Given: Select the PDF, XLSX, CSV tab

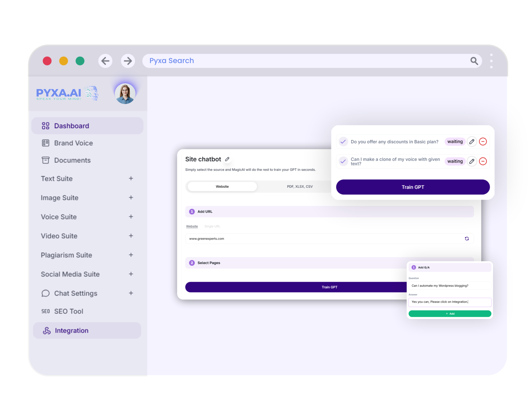Looking at the screenshot, I should pyautogui.click(x=299, y=186).
